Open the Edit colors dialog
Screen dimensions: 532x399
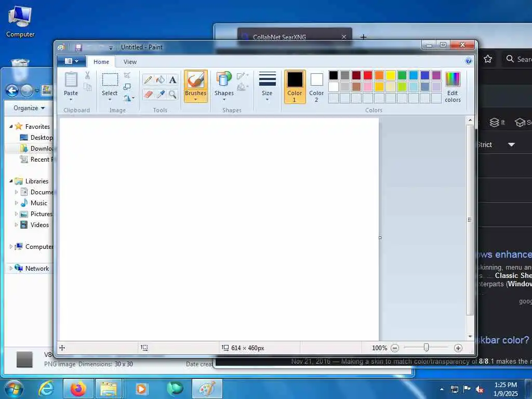coord(453,87)
